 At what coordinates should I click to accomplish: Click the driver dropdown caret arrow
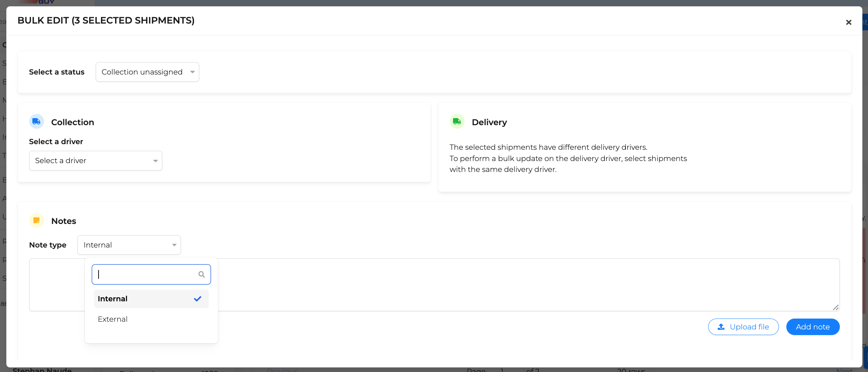click(x=156, y=161)
